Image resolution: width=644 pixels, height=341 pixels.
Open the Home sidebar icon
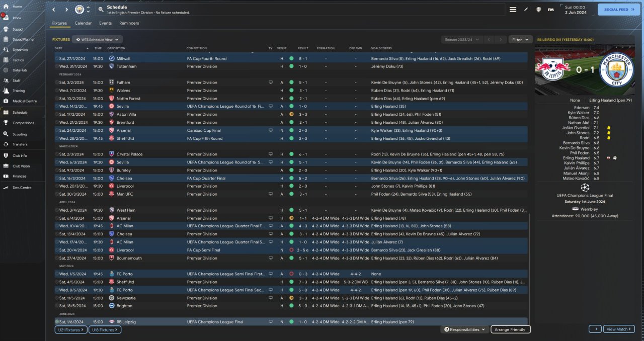(x=6, y=7)
